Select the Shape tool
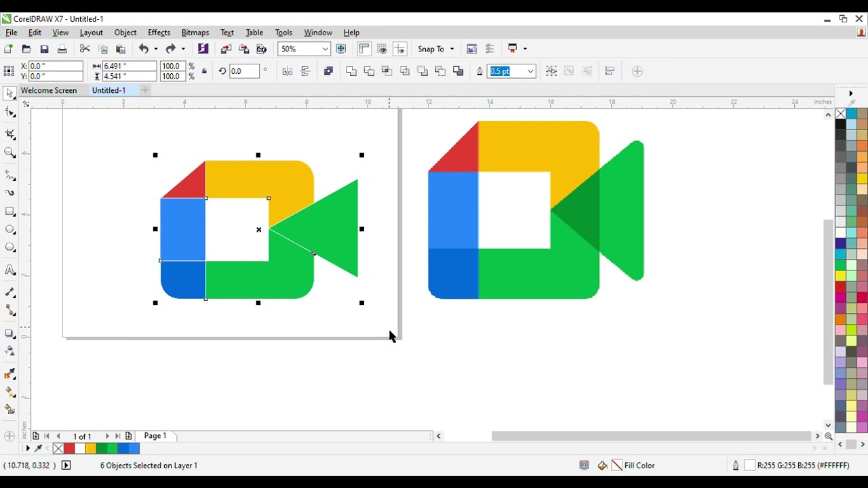This screenshot has width=868, height=488. point(9,113)
